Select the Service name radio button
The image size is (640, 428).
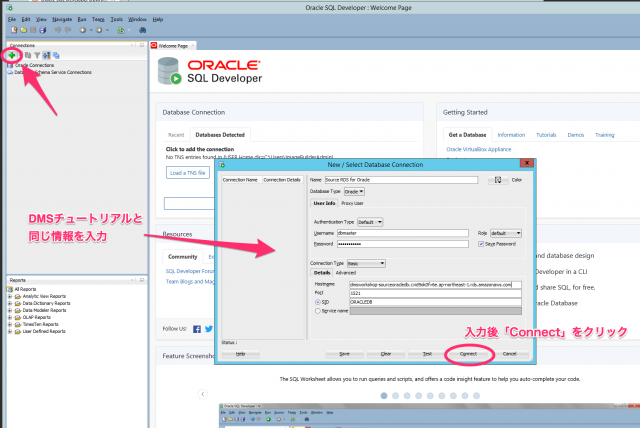pos(318,311)
